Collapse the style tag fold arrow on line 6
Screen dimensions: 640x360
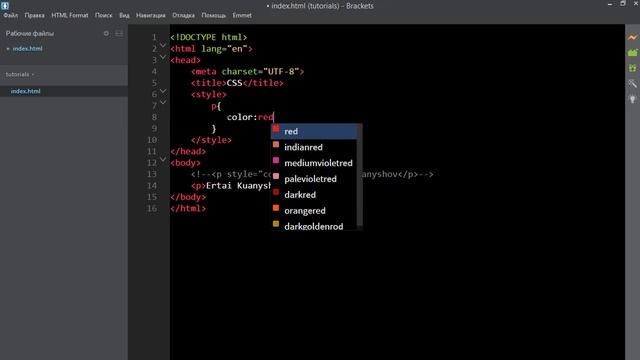coord(163,91)
